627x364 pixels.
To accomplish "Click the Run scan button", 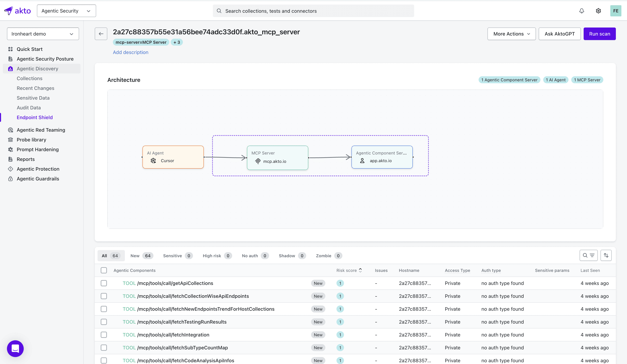I will coord(599,34).
